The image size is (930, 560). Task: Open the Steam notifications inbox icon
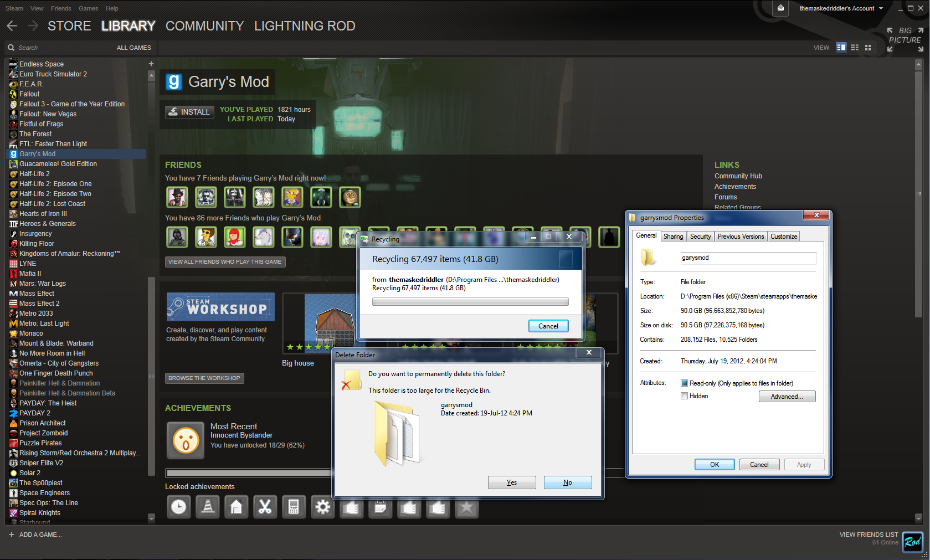pos(780,8)
